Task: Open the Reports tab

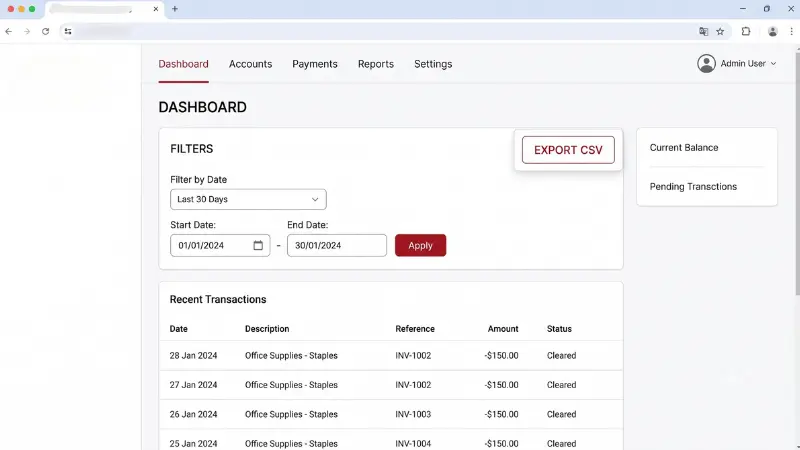Action: (376, 64)
